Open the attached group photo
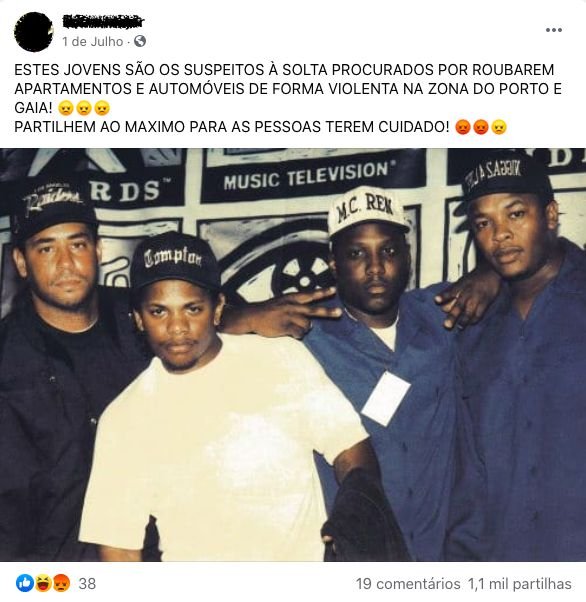The height and width of the screenshot is (602, 586). tap(293, 355)
